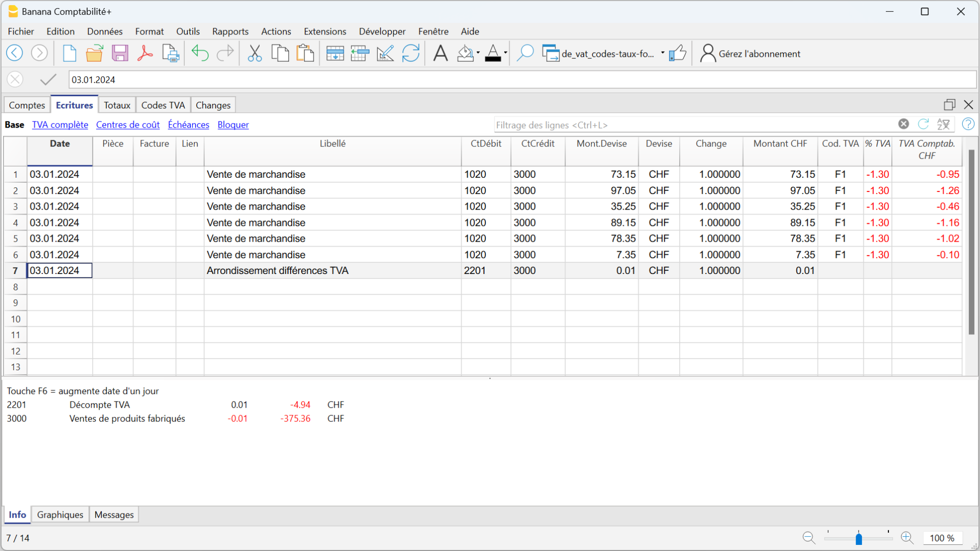Click the add rows table icon
The width and height of the screenshot is (980, 551).
[x=335, y=53]
